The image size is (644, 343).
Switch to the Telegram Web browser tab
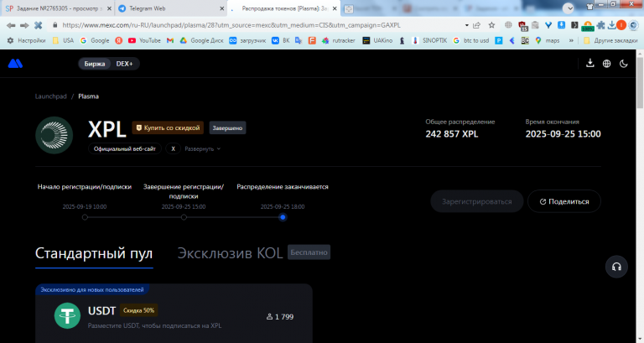coord(171,8)
